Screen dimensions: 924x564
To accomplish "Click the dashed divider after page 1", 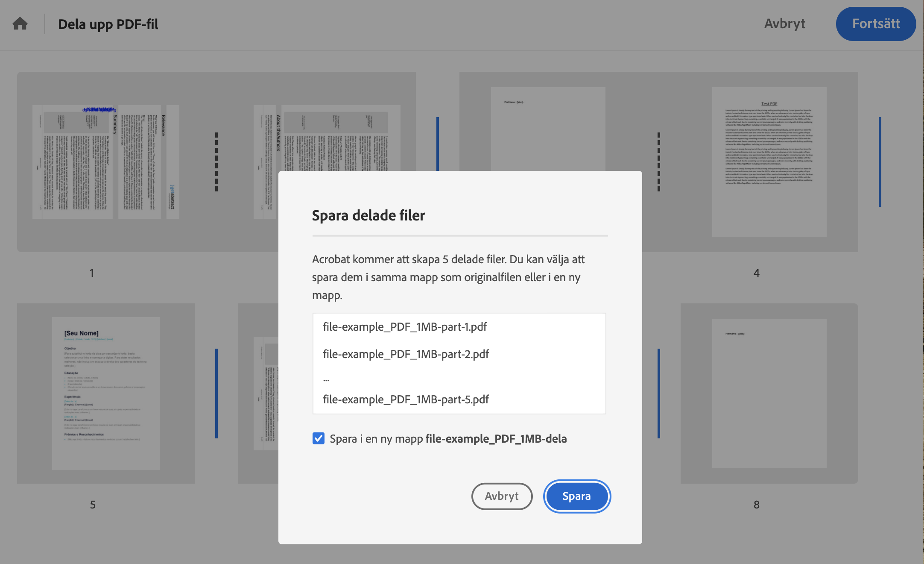I will tap(216, 162).
